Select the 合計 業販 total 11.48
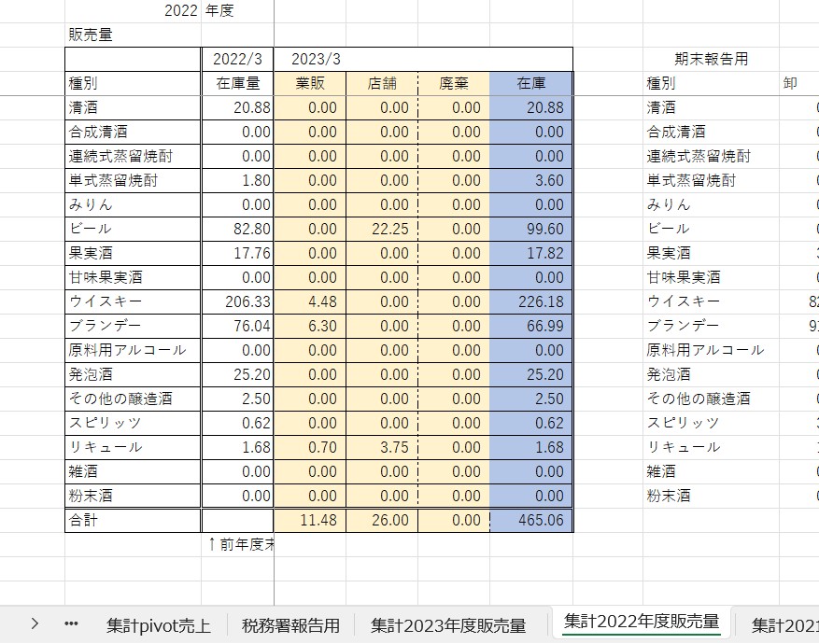Image resolution: width=819 pixels, height=644 pixels. (x=309, y=520)
